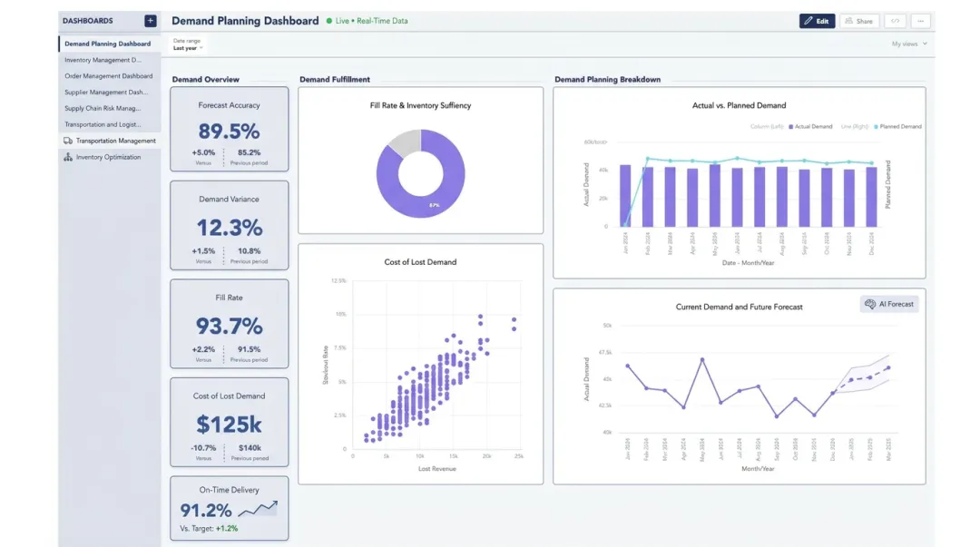Open Inventory Management dashboard in sidebar
Image resolution: width=980 pixels, height=547 pixels.
[103, 60]
